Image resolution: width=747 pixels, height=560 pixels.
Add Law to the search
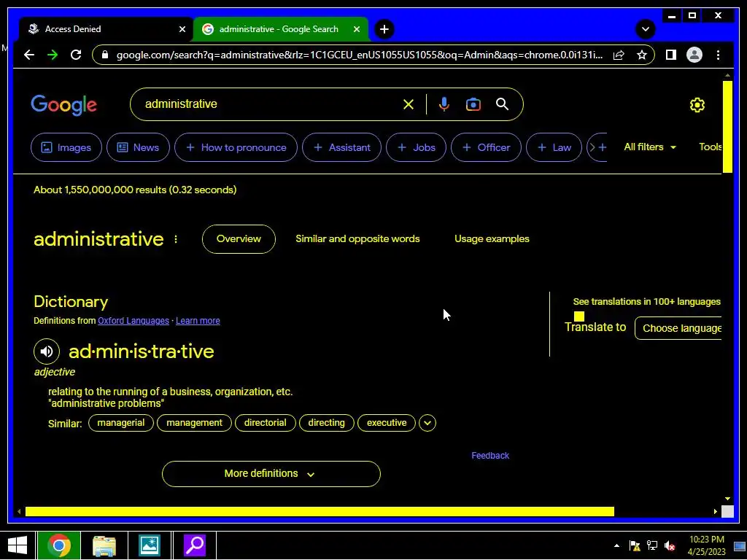[x=554, y=147]
